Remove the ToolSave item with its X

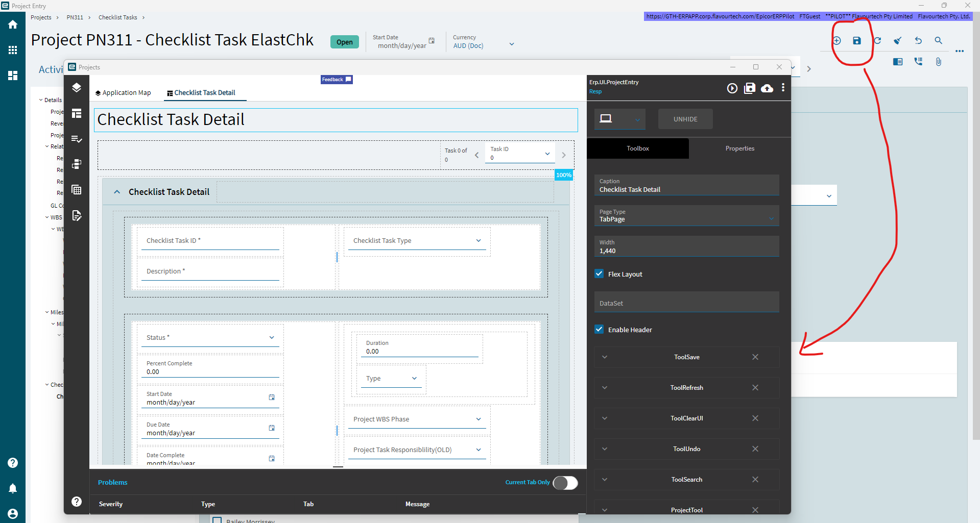(755, 357)
